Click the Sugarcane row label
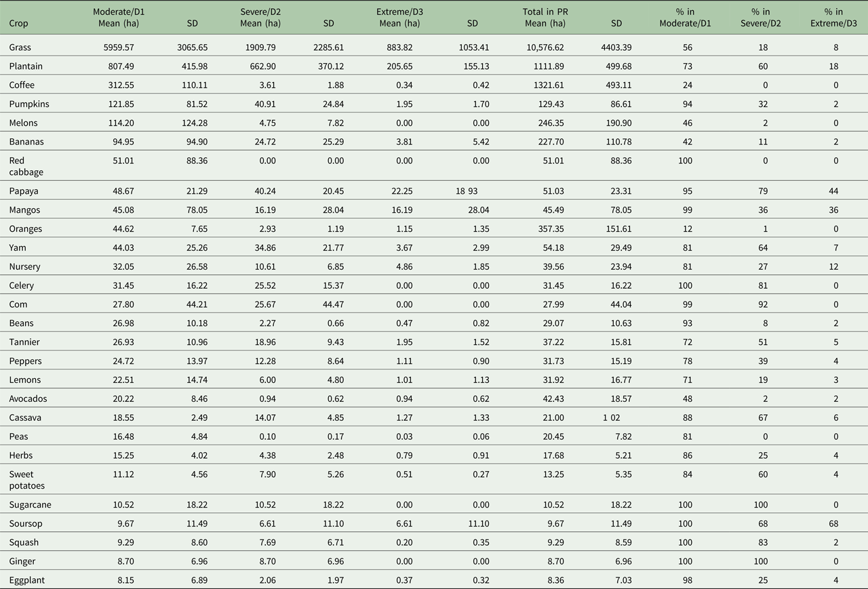The height and width of the screenshot is (589, 868). [31, 505]
